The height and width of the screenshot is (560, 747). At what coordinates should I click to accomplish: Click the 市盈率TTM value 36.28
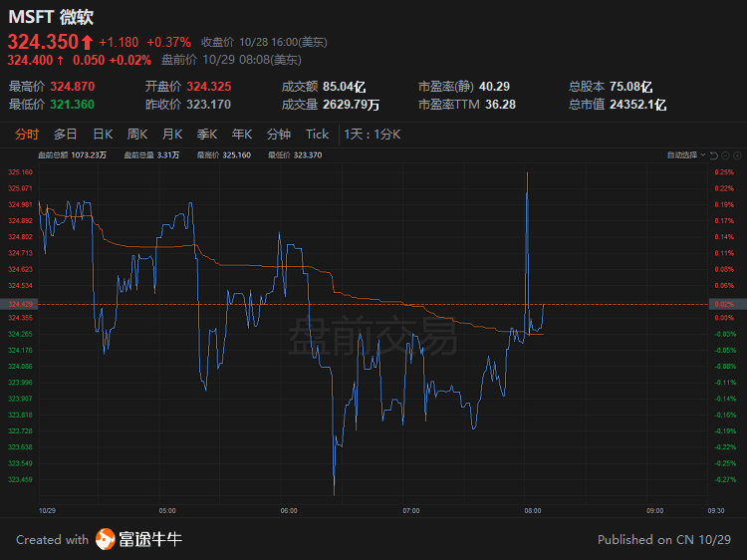pyautogui.click(x=500, y=105)
